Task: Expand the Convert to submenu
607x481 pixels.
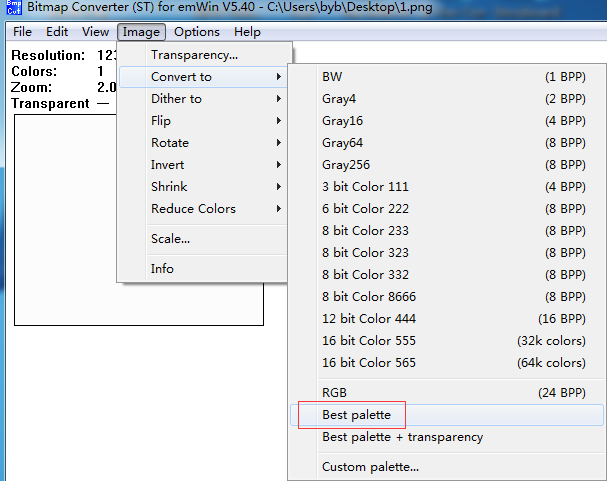Action: tap(204, 77)
